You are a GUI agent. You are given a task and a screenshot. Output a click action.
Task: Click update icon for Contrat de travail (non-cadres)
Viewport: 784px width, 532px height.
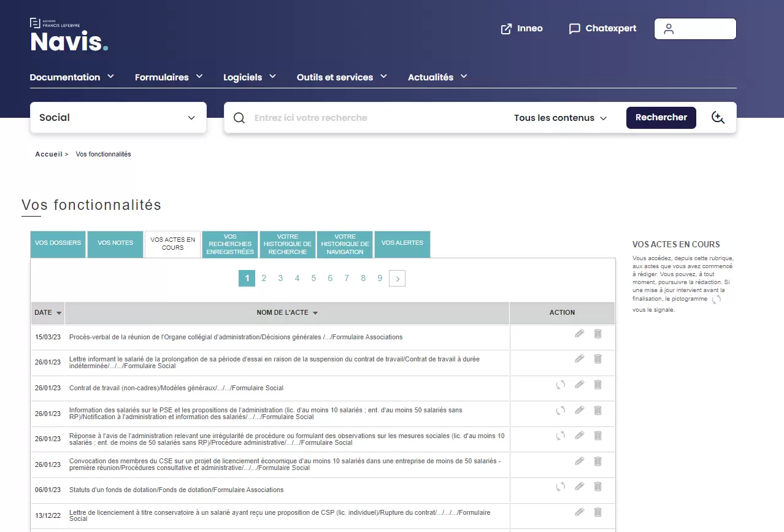560,385
